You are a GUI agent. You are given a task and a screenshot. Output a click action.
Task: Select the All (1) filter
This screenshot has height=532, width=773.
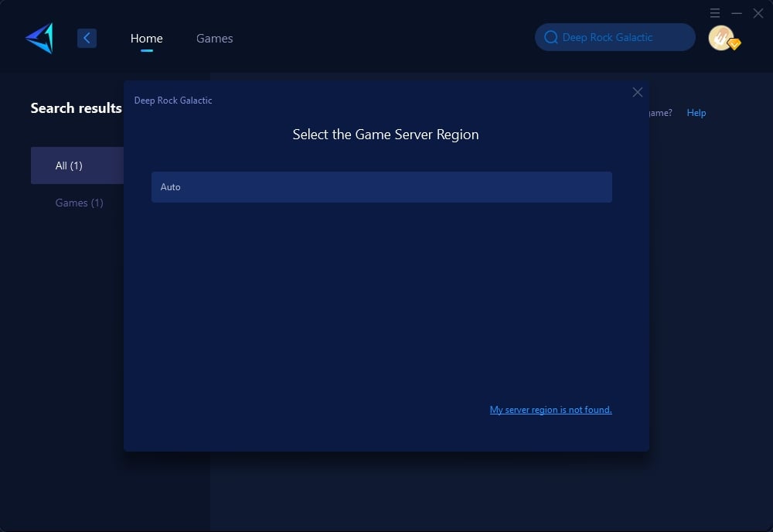tap(77, 165)
